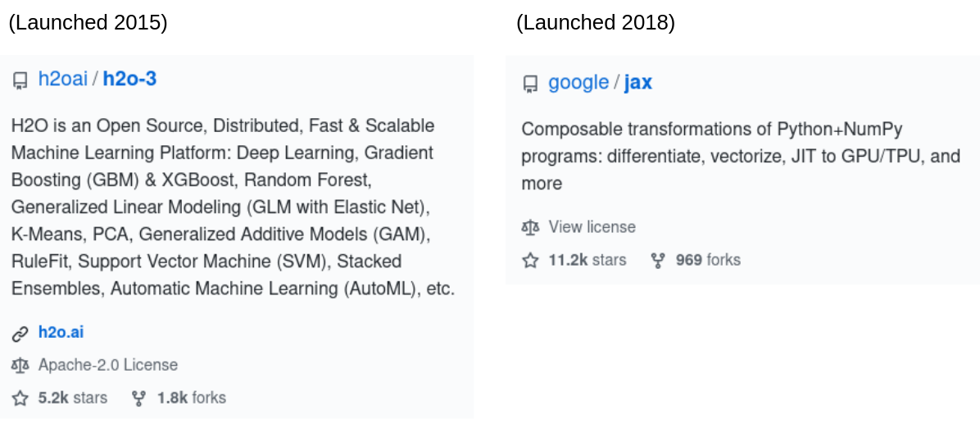980x433 pixels.
Task: Click the license scale icon for Apache-2.0
Action: (x=20, y=365)
